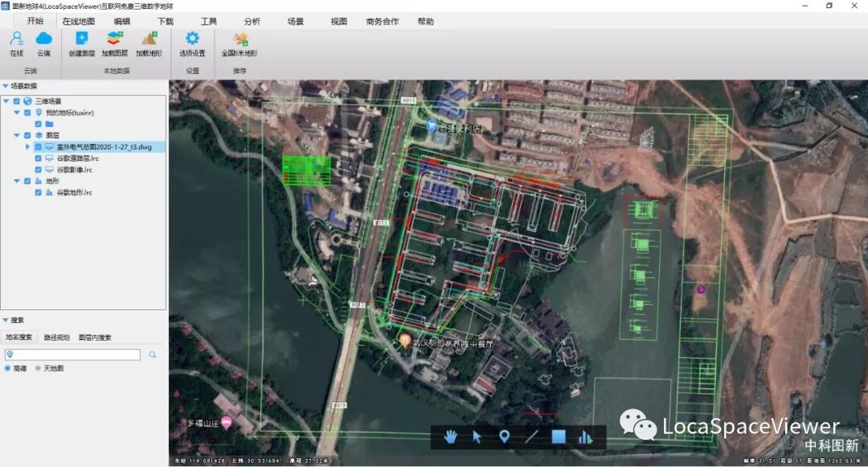
Task: Hide the 室外电气总图 dwg layer checkbox
Action: point(39,146)
